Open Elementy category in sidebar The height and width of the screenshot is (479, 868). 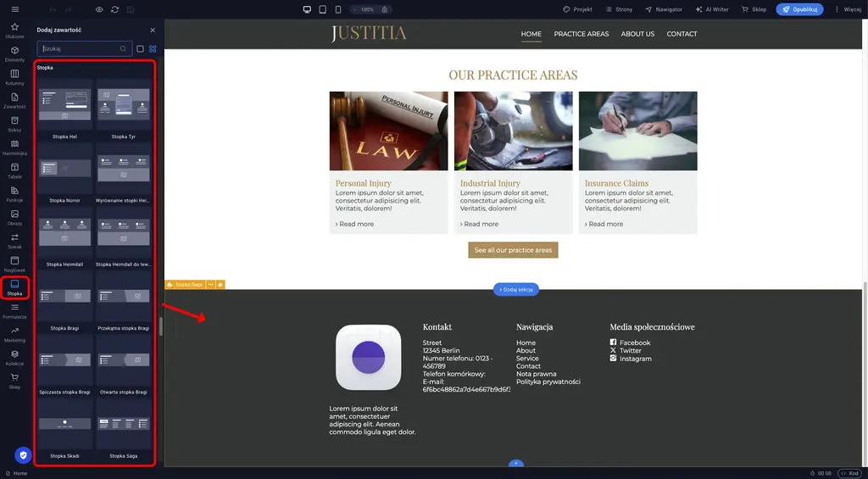click(x=14, y=53)
